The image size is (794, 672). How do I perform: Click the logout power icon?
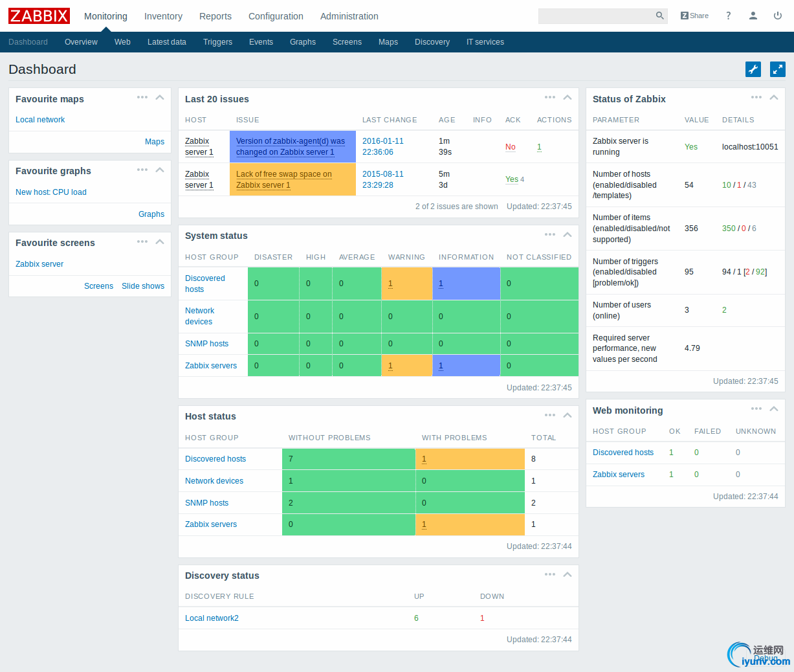(x=778, y=16)
